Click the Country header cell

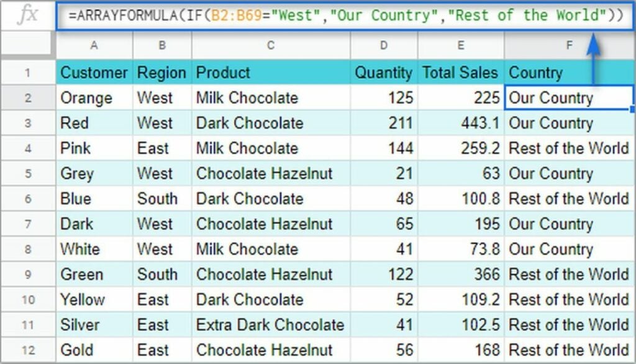click(x=569, y=73)
